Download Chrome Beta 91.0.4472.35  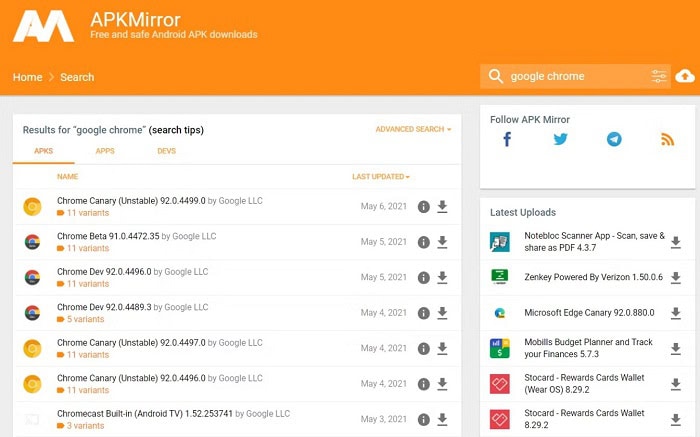(442, 242)
